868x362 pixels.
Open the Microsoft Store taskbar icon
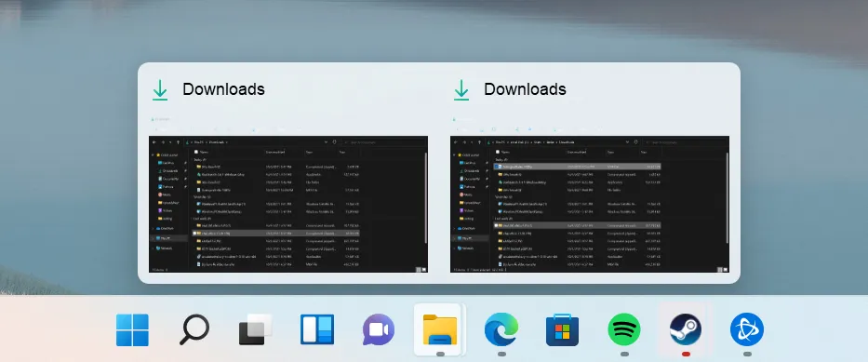[x=563, y=330]
